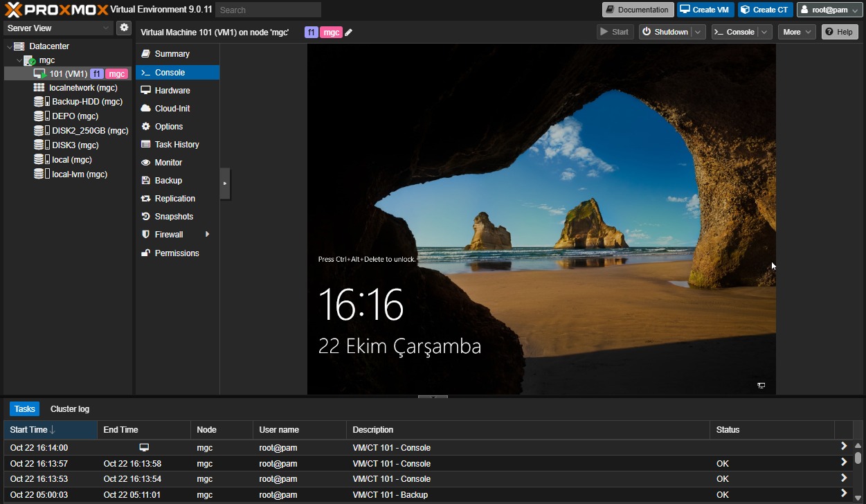This screenshot has height=504, width=866.
Task: Collapse the Datacenter tree node
Action: point(9,46)
